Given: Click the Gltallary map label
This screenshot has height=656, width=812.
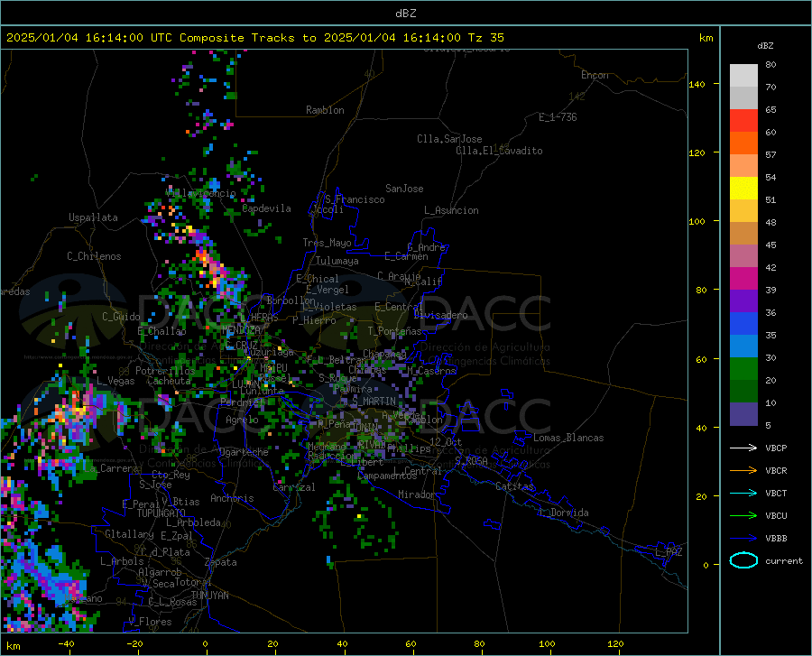Looking at the screenshot, I should coord(129,534).
